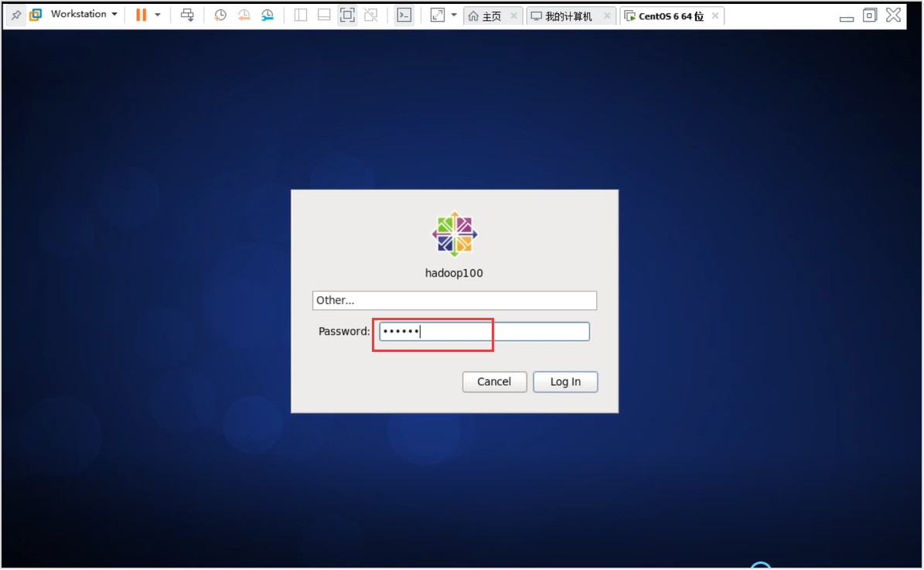The width and height of the screenshot is (924, 570).
Task: Open the console view icon
Action: [404, 15]
